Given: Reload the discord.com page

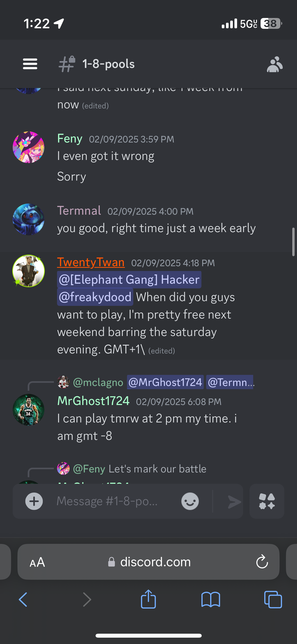Looking at the screenshot, I should [x=262, y=562].
